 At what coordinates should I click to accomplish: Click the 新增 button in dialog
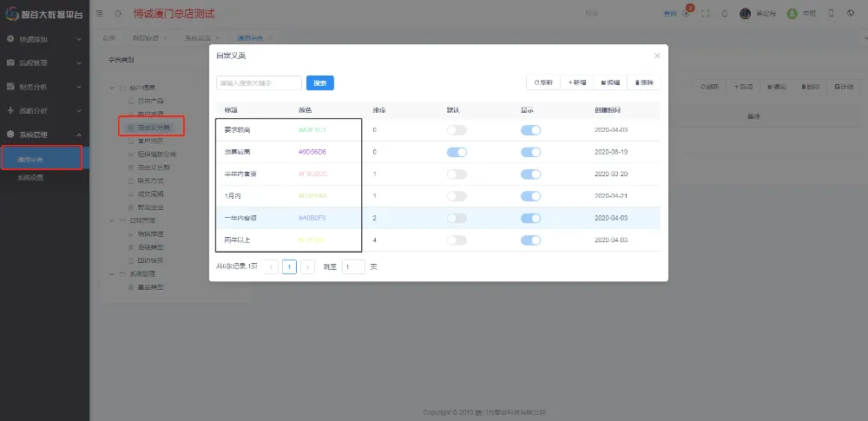click(577, 82)
